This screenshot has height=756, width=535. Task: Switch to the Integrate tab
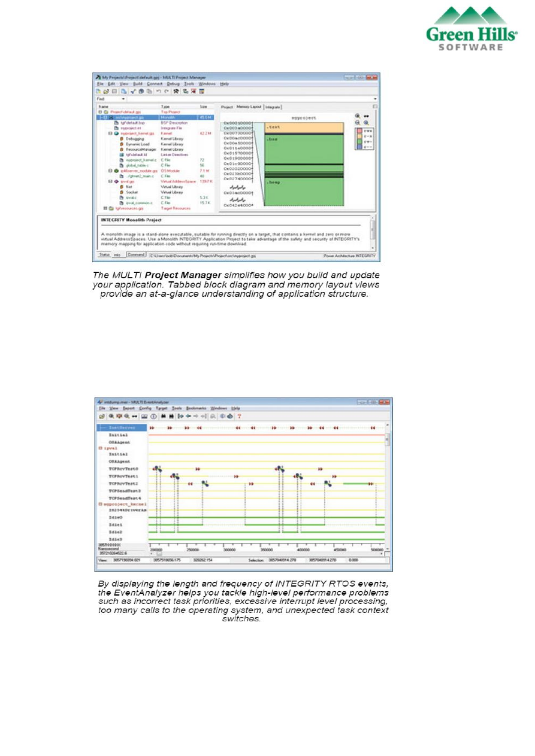tap(273, 107)
